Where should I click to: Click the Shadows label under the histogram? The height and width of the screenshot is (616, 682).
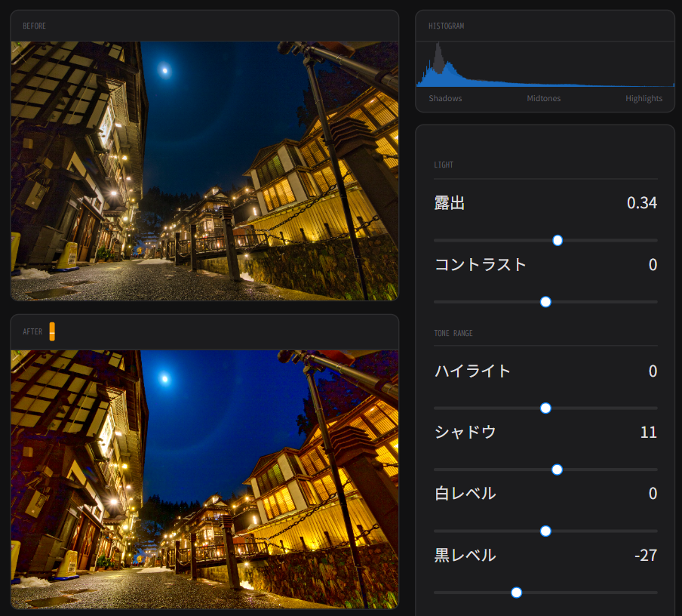[x=445, y=99]
